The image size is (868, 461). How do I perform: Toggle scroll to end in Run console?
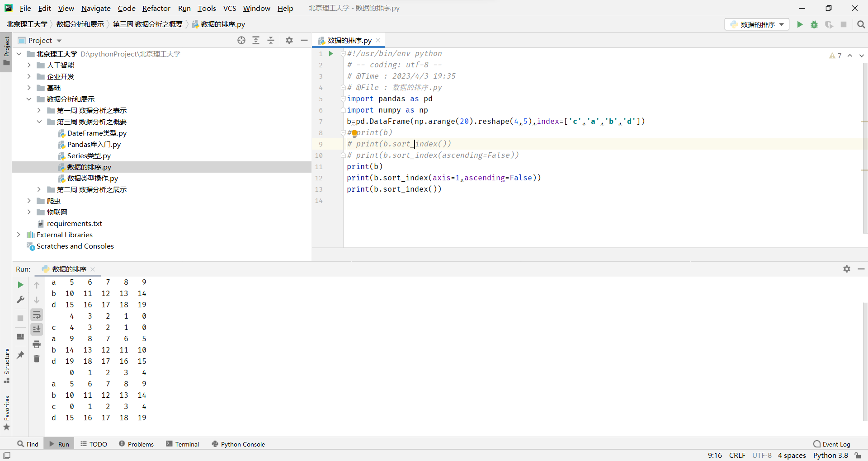click(x=37, y=329)
